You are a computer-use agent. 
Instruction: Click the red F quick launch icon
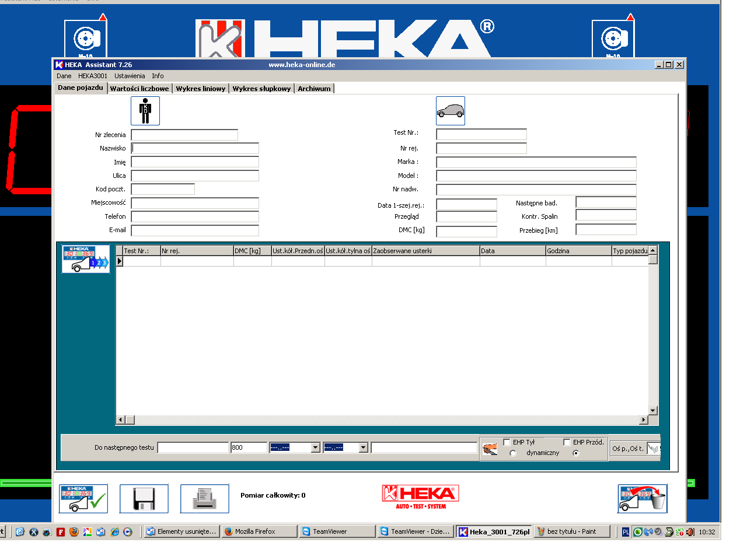pos(61,532)
